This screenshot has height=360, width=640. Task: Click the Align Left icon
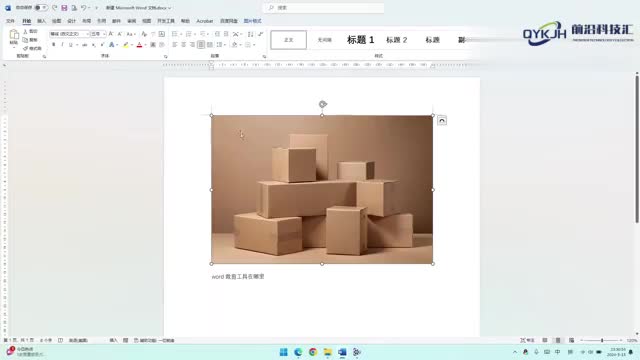coord(175,44)
